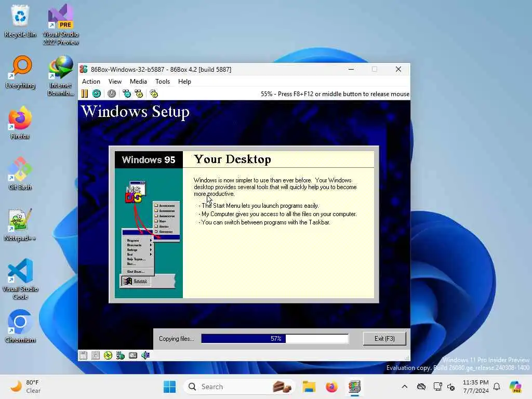This screenshot has width=532, height=399.
Task: Click second floppy drive status bar icon
Action: point(96,355)
